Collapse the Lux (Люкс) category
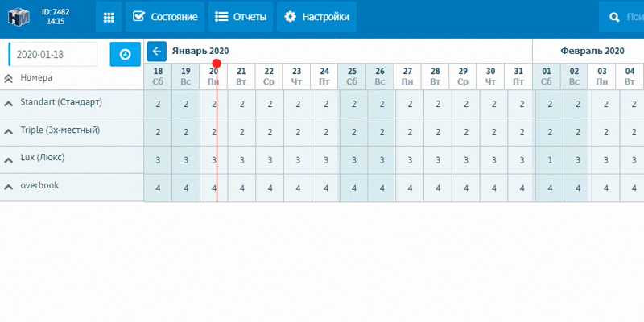The width and height of the screenshot is (644, 322). pyautogui.click(x=9, y=159)
